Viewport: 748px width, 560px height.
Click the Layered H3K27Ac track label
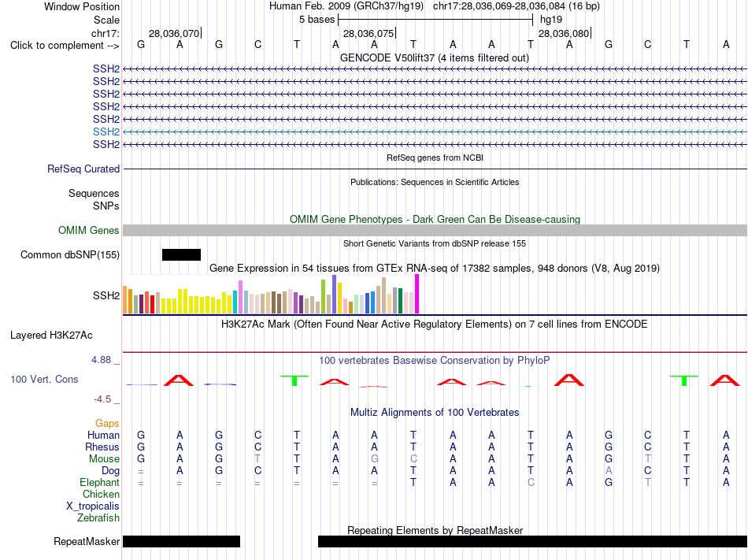51,336
